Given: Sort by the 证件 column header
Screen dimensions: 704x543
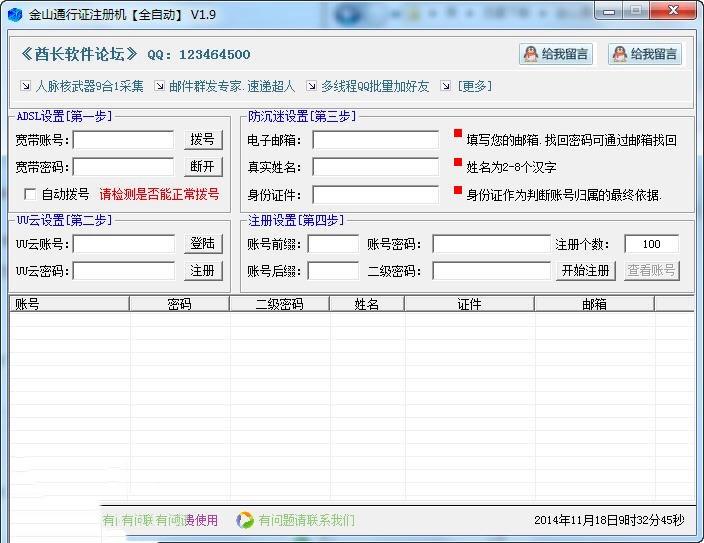Looking at the screenshot, I should coord(470,304).
